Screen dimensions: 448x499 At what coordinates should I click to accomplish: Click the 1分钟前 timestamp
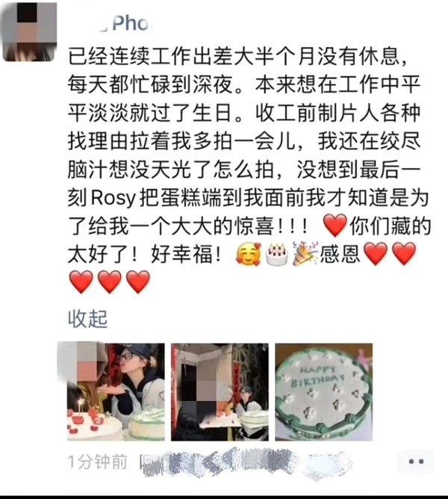coord(98,462)
